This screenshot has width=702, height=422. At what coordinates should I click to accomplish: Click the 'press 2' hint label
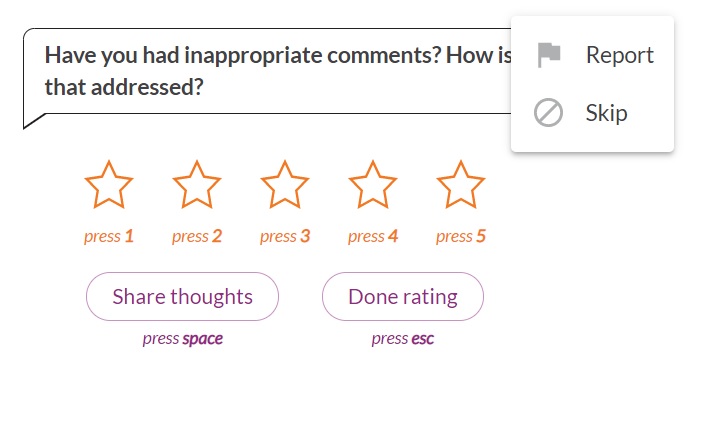point(197,236)
